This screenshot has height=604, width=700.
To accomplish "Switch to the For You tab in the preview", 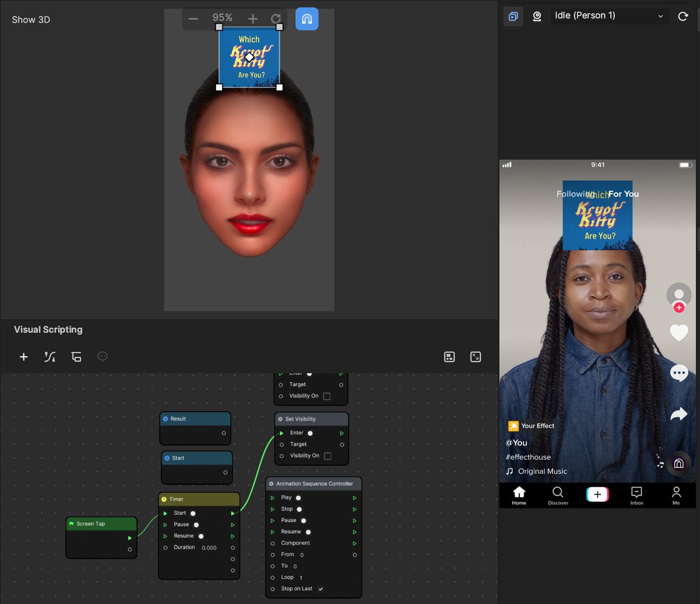I will coord(624,194).
